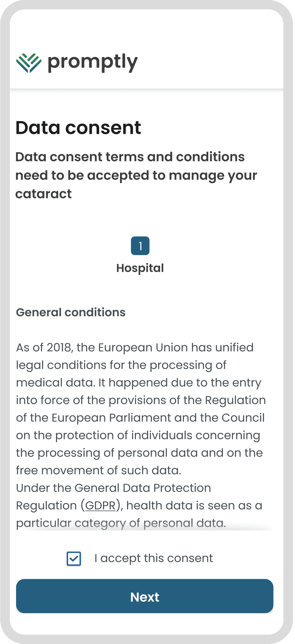
Task: Click '2018' in the conditions text
Action: (59, 347)
